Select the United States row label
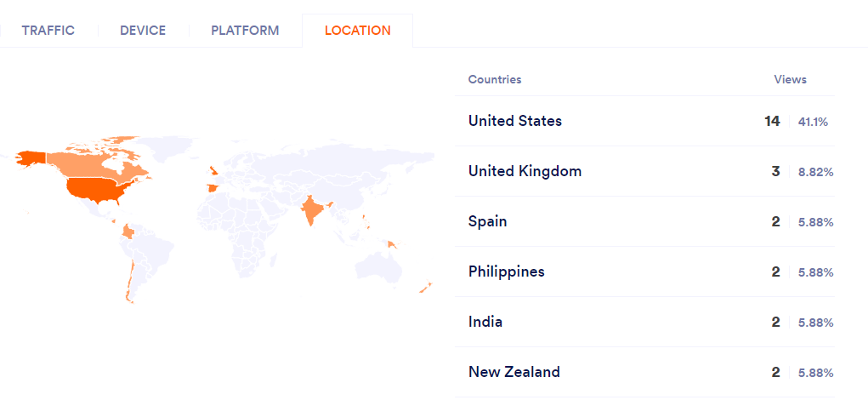868x400 pixels. click(515, 121)
